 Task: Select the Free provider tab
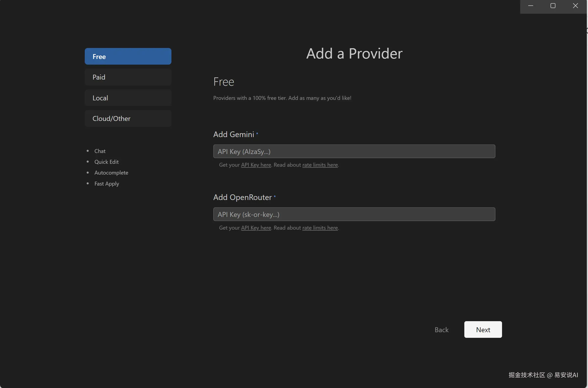128,56
